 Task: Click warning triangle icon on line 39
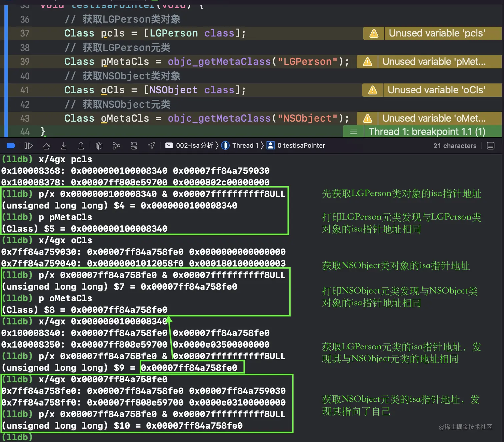pos(367,62)
